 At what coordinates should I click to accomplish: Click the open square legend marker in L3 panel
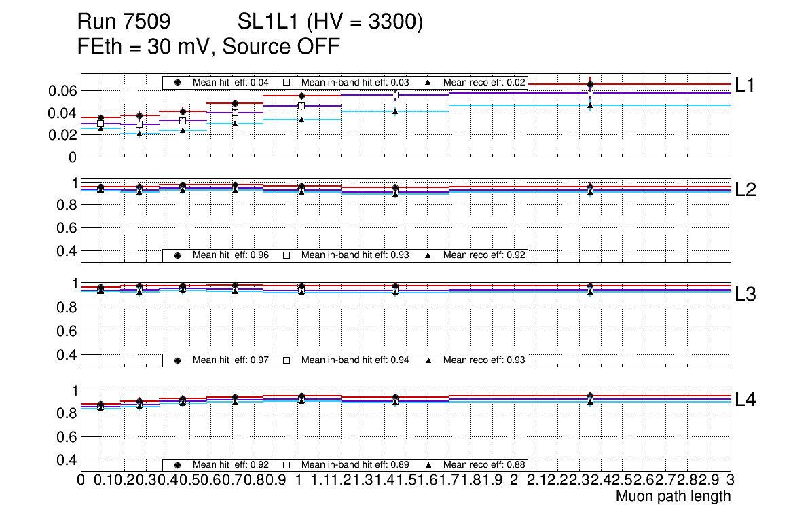(287, 360)
